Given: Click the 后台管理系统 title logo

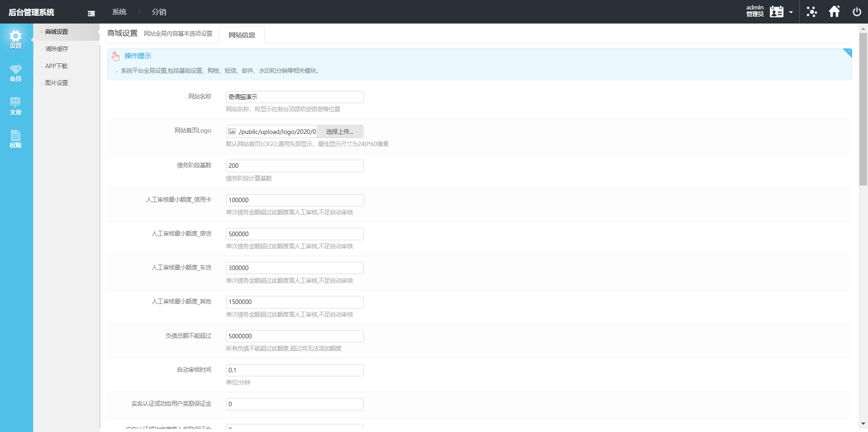Looking at the screenshot, I should click(x=32, y=12).
